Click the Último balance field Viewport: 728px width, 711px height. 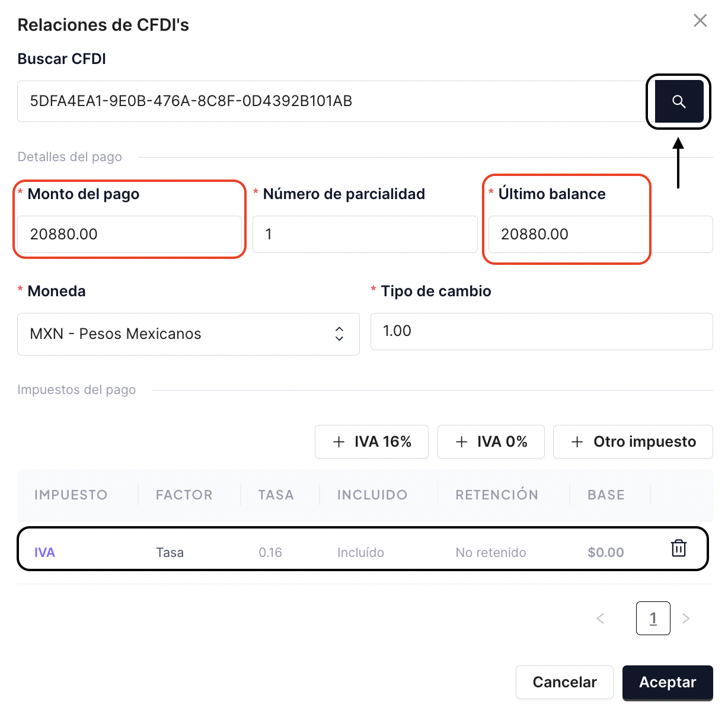[x=601, y=234]
